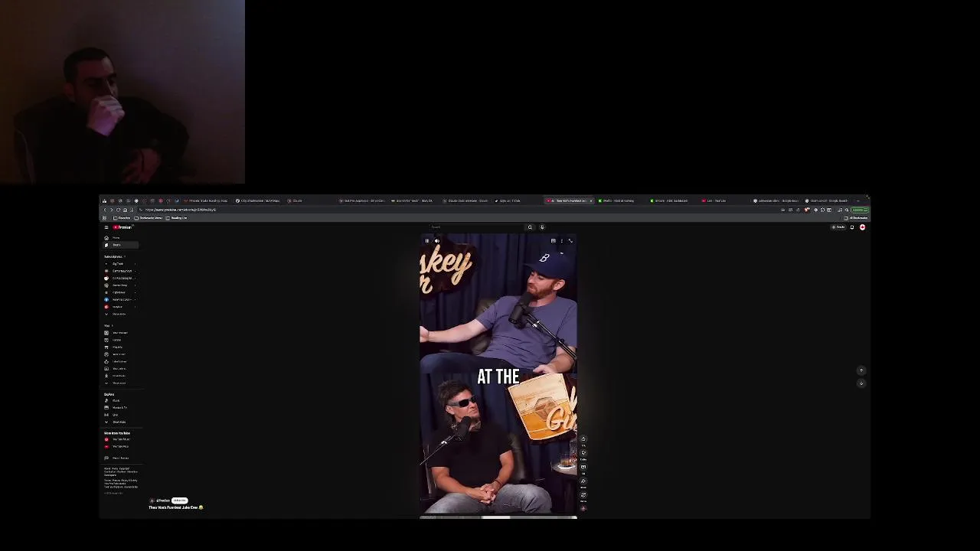
Task: Click the address bar URL
Action: [x=181, y=210]
